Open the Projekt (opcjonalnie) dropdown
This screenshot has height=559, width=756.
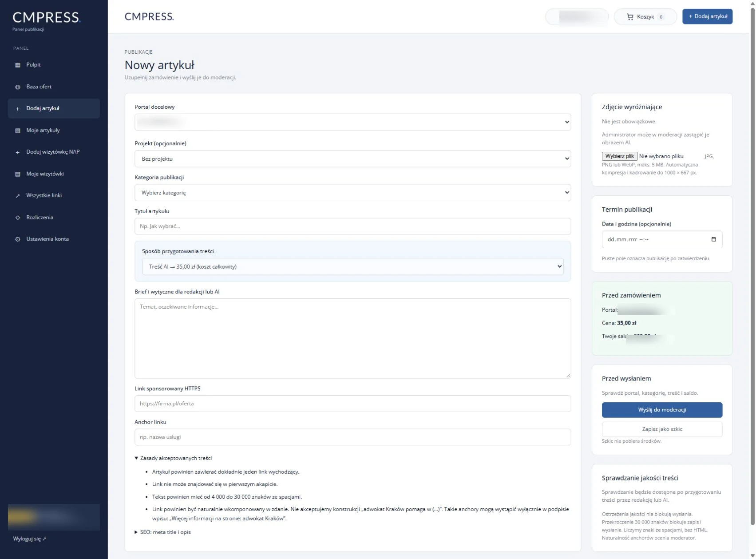coord(352,159)
